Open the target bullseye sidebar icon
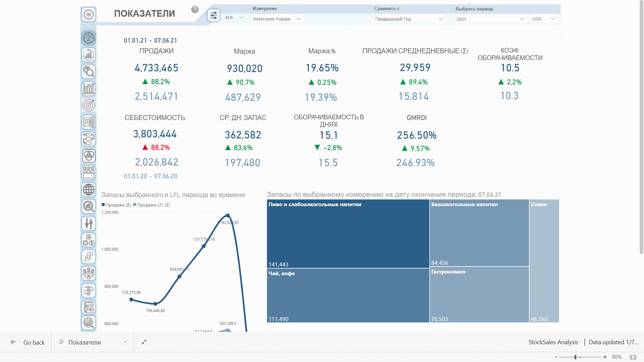Image resolution: width=644 pixels, height=362 pixels. point(89,105)
